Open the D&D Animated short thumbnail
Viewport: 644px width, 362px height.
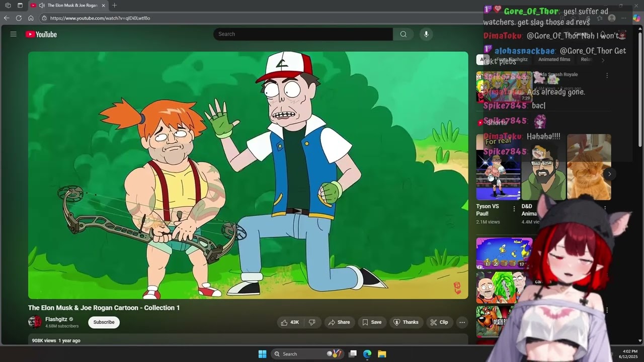point(543,167)
